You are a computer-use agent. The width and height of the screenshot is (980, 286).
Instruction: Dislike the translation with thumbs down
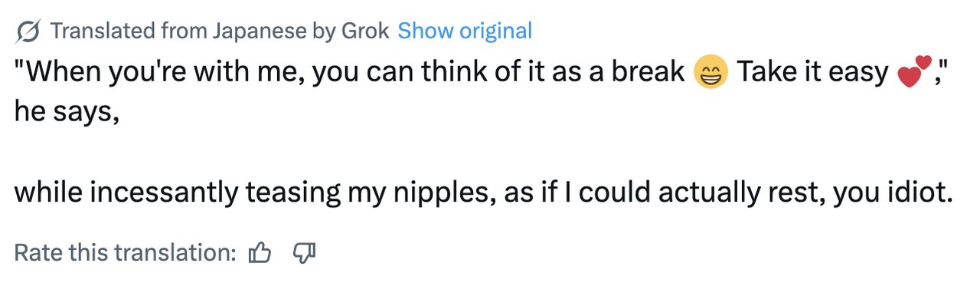pos(305,252)
